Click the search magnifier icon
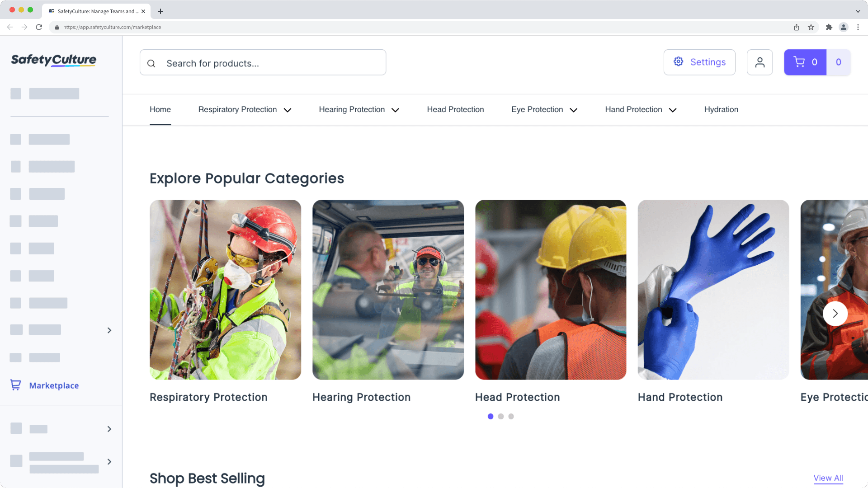Image resolution: width=868 pixels, height=488 pixels. tap(151, 63)
